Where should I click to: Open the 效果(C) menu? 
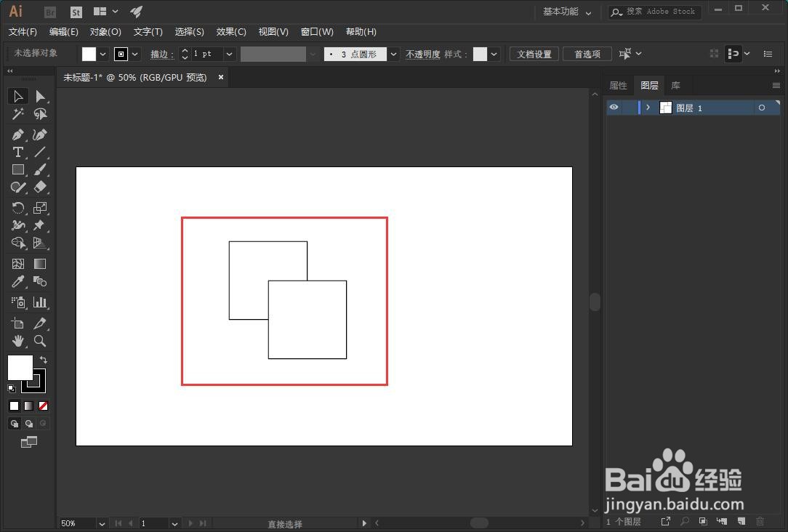[231, 32]
